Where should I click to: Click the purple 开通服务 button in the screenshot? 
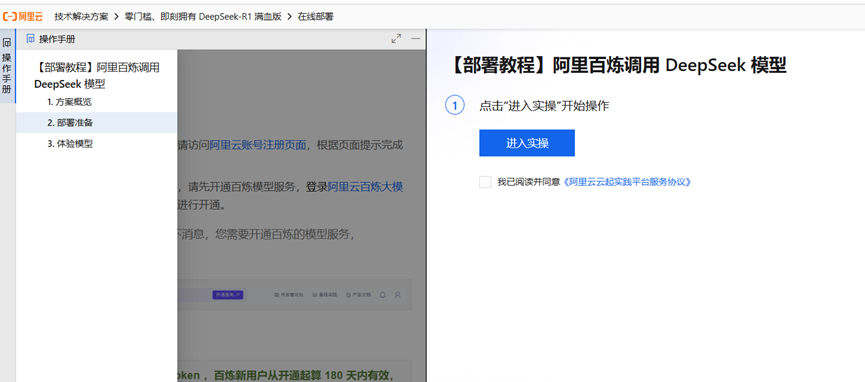227,295
